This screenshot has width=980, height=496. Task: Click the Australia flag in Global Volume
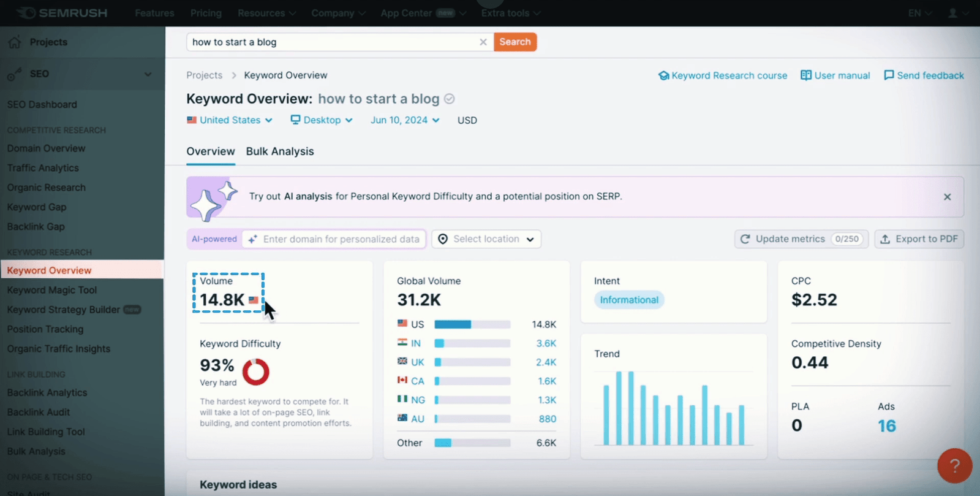(402, 418)
